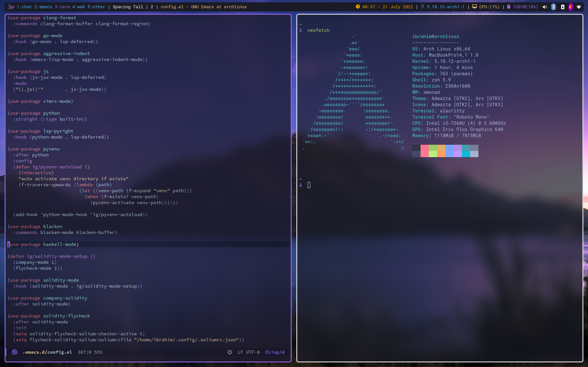588x367 pixels.
Task: Switch to workspace 1:chat
Action: [x=24, y=7]
